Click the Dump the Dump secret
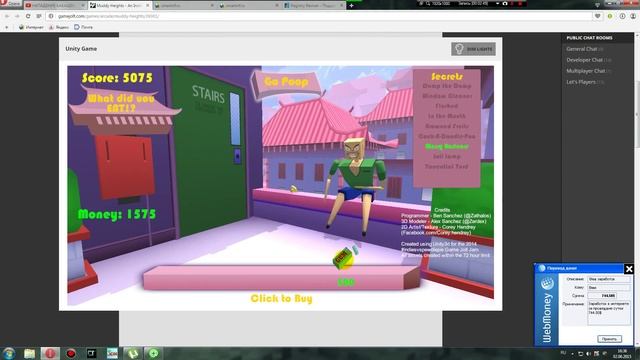 tap(447, 86)
